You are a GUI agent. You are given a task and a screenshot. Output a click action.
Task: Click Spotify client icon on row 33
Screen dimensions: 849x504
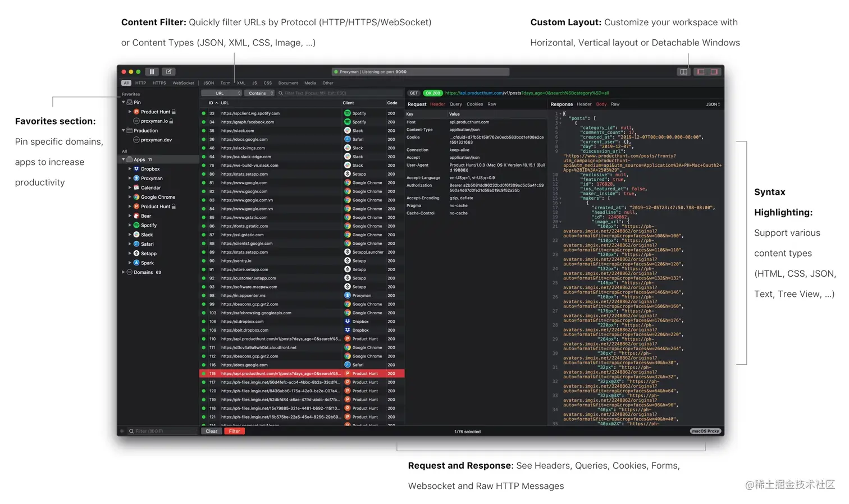coord(348,113)
